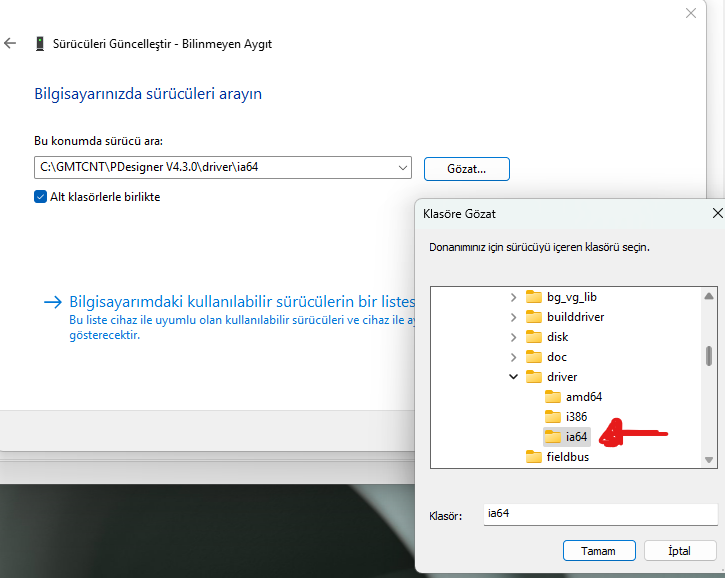Click the device icon beside Sürücüleri Güncelleştir title
This screenshot has width=725, height=578.
click(x=40, y=44)
